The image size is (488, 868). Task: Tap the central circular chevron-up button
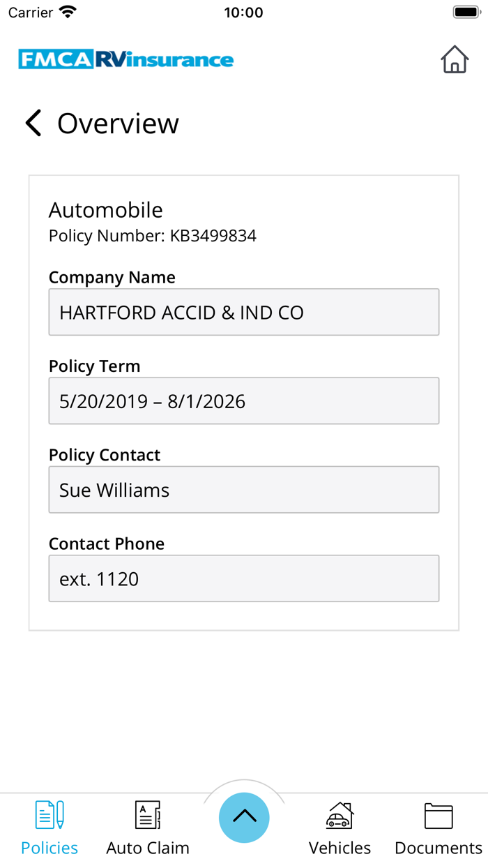(244, 817)
